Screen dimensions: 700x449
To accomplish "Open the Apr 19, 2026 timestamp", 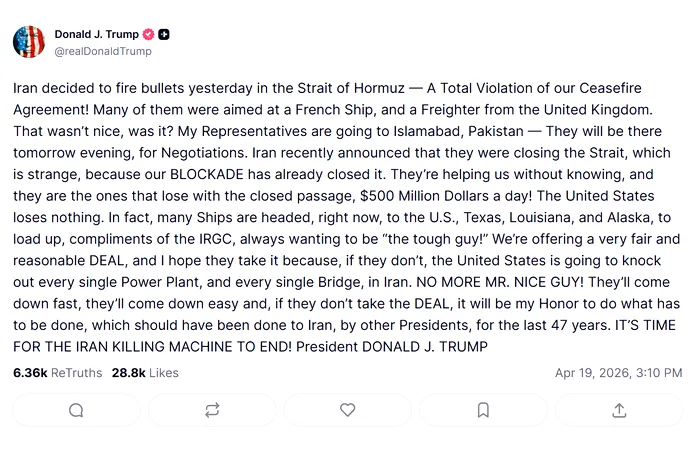I will pos(618,373).
